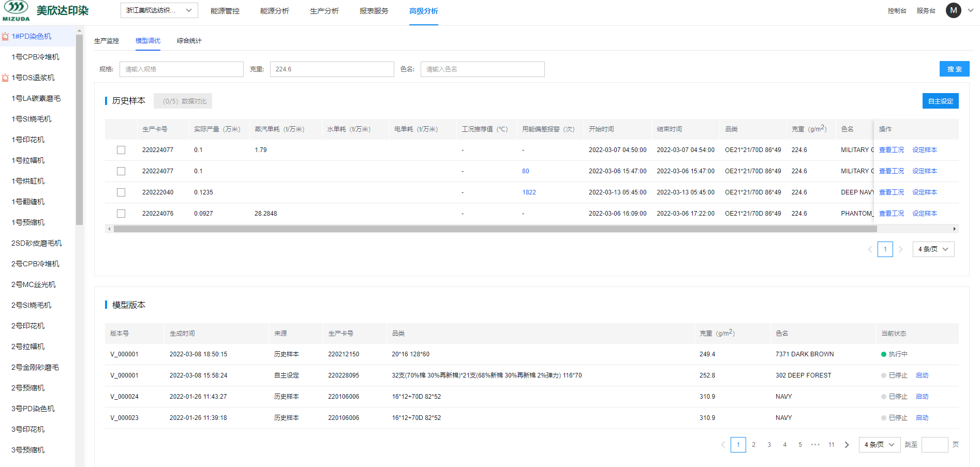Viewport: 980px width, 467px height.
Task: Click the 规格 specification input field
Action: click(x=181, y=69)
